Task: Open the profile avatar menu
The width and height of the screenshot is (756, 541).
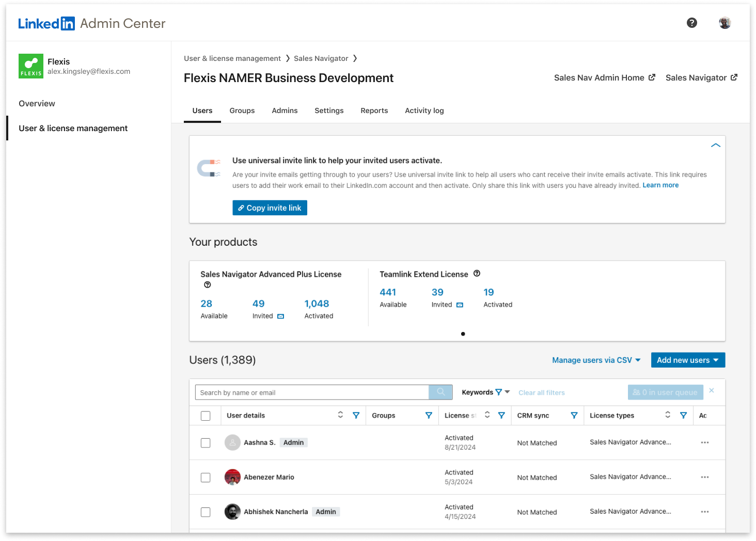Action: 725,23
